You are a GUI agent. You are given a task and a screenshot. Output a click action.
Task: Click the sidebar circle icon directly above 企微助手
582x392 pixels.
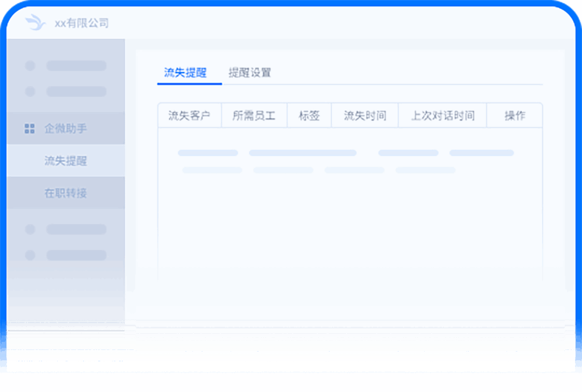(x=30, y=92)
